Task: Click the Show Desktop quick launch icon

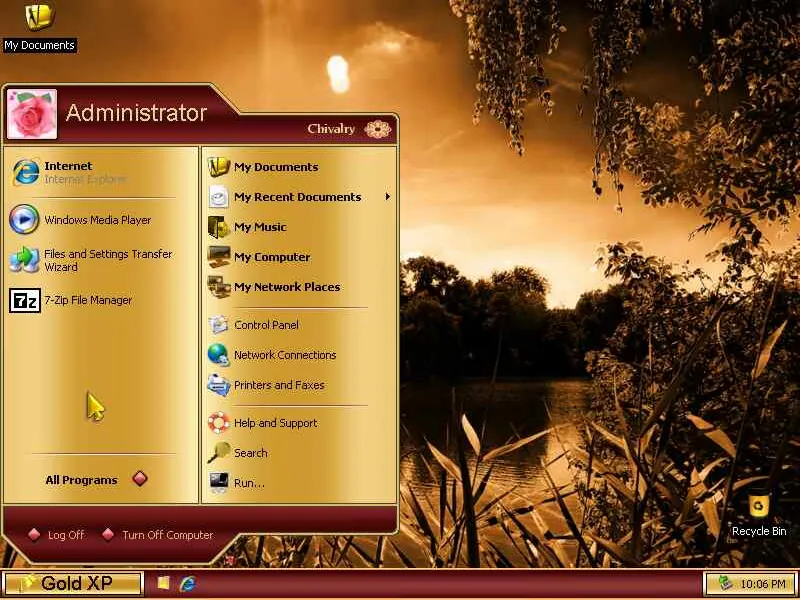Action: point(163,583)
